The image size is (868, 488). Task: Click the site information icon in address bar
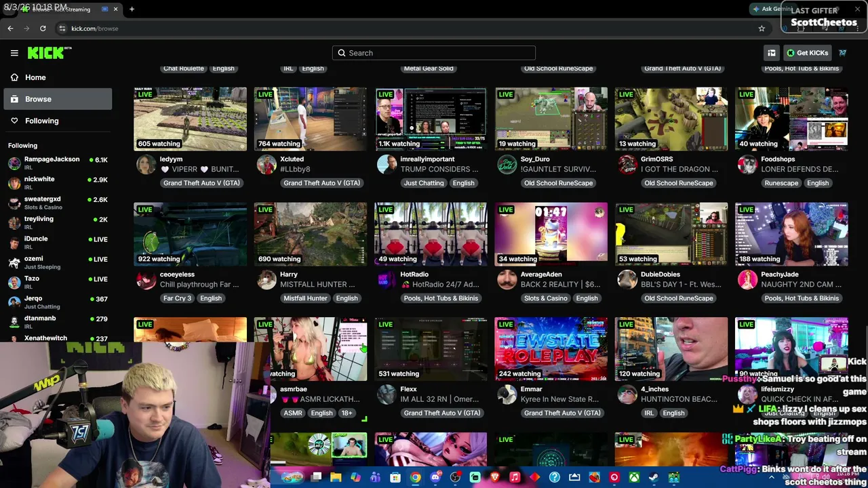(x=62, y=28)
